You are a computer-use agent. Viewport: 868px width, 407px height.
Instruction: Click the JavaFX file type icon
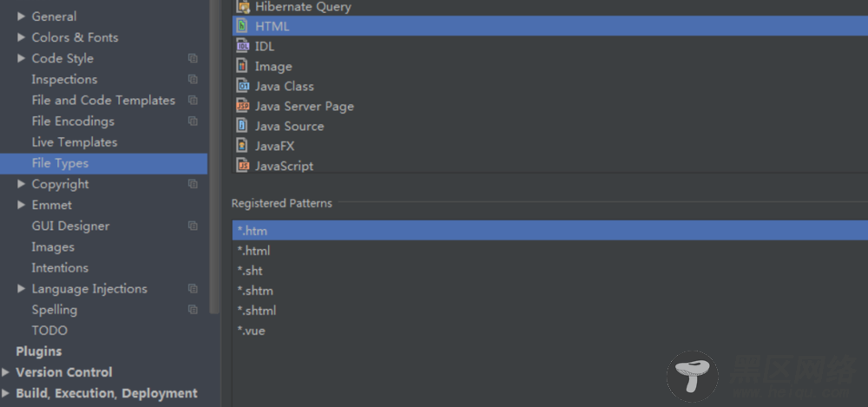[x=243, y=147]
